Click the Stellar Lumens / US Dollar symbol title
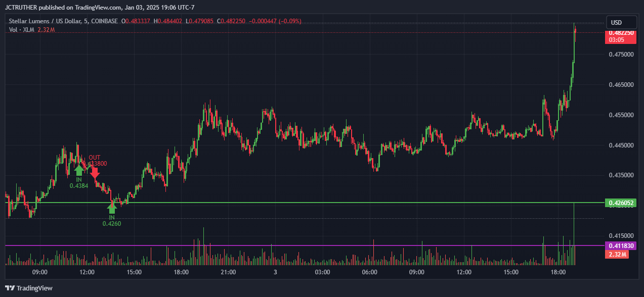The height and width of the screenshot is (297, 644). (x=63, y=21)
